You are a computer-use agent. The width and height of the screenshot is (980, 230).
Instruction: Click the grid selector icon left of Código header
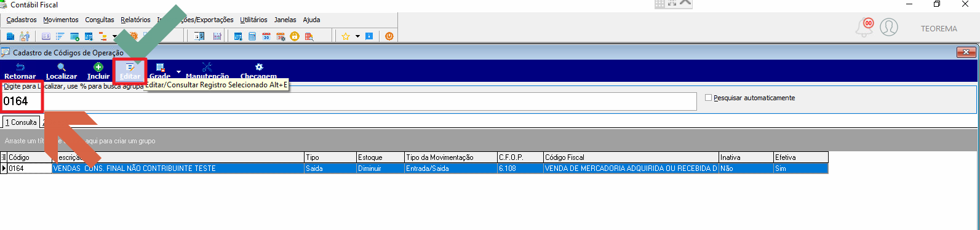4,157
